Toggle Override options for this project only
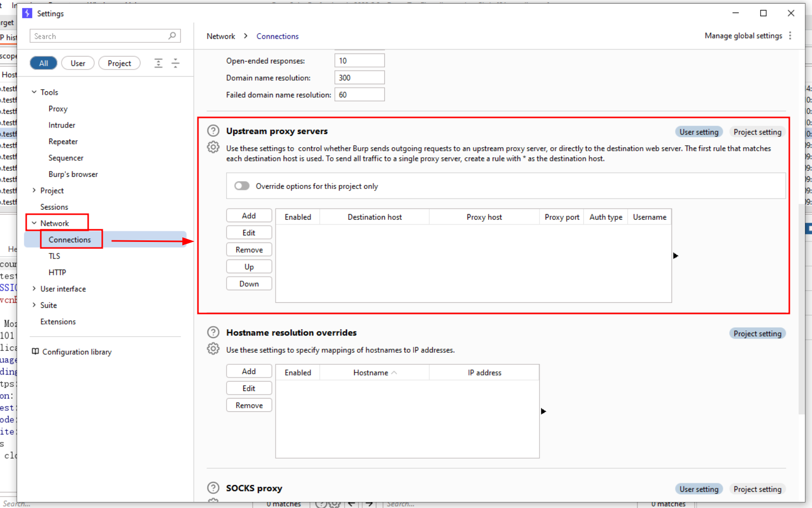 (x=242, y=186)
